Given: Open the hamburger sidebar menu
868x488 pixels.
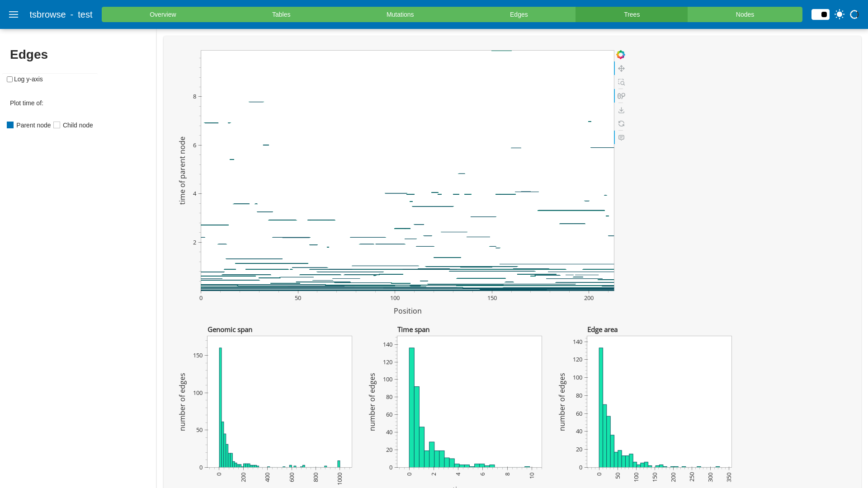Looking at the screenshot, I should click(14, 14).
